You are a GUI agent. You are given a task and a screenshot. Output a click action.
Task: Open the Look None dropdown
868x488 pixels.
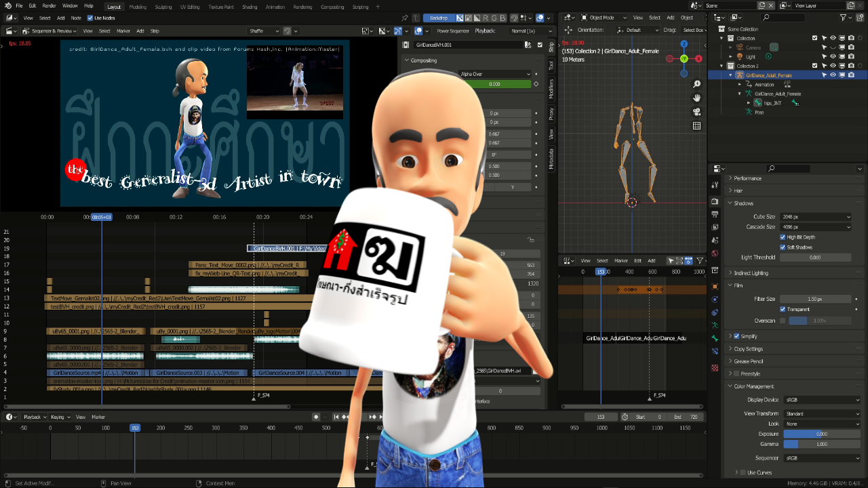pyautogui.click(x=821, y=424)
